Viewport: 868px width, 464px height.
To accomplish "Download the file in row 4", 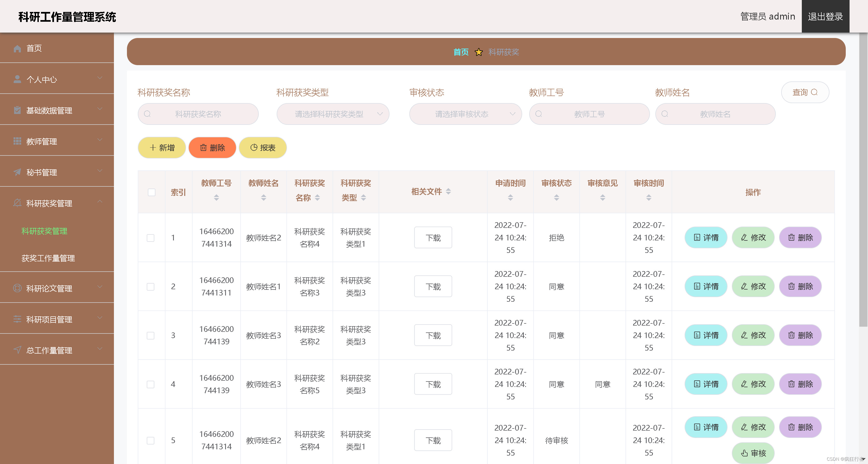I will [433, 384].
